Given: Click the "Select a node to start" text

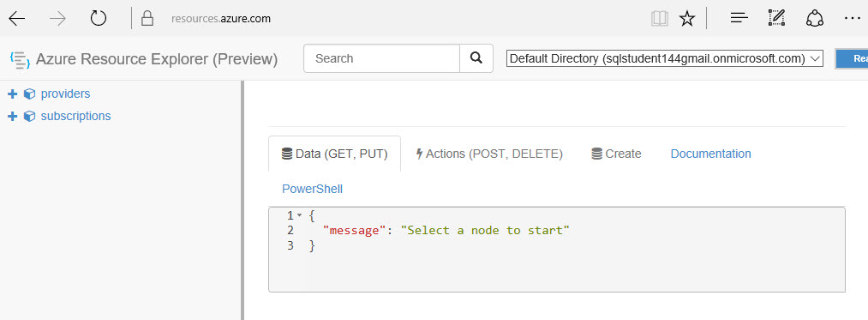Looking at the screenshot, I should pos(485,230).
